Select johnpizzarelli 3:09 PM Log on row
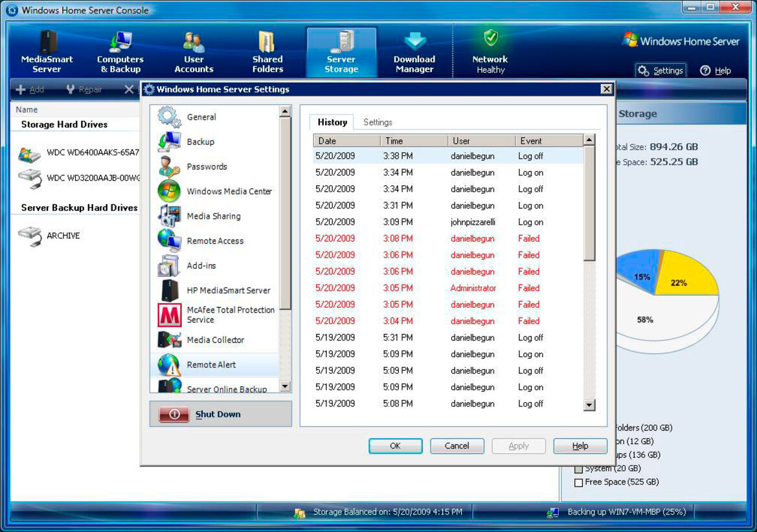Image resolution: width=757 pixels, height=532 pixels. [448, 222]
